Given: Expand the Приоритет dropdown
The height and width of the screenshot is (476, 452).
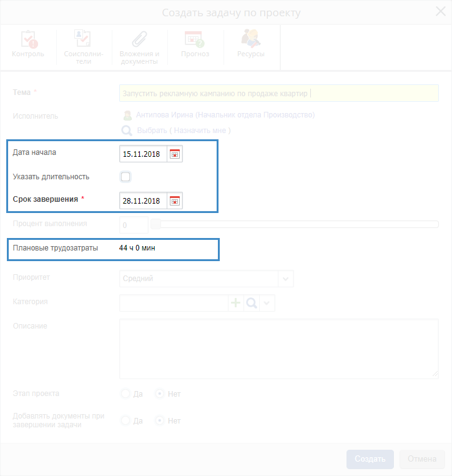Looking at the screenshot, I should tap(285, 279).
